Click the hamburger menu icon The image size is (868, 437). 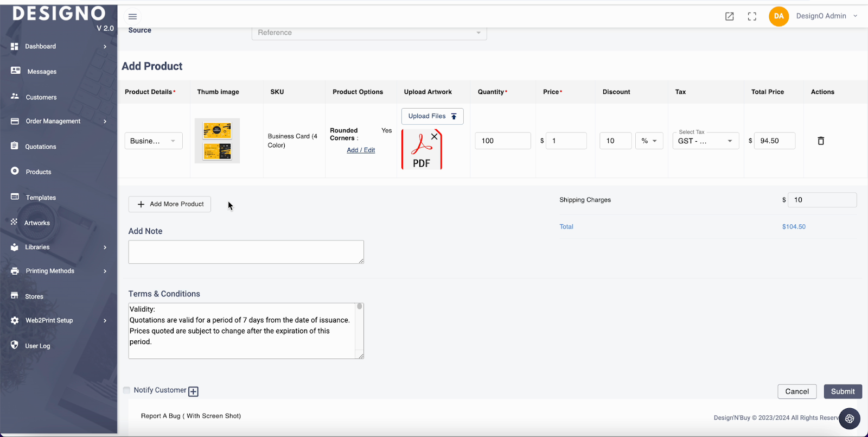[x=132, y=16]
